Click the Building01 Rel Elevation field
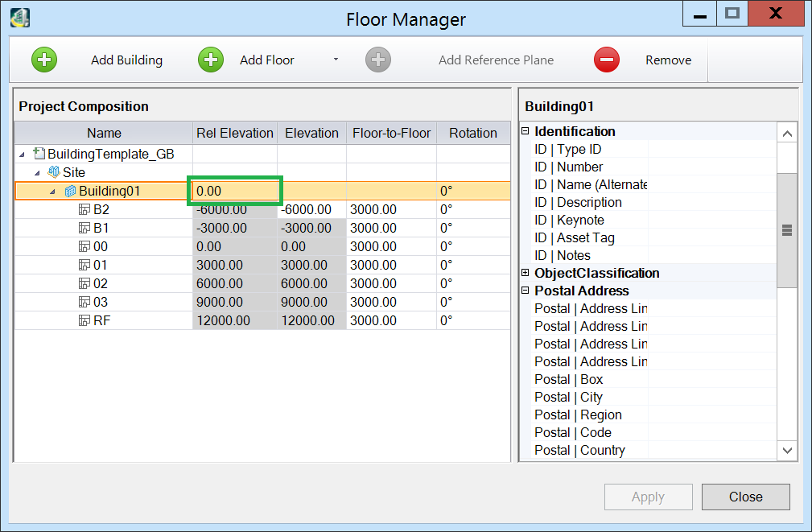The image size is (812, 532). (x=234, y=191)
